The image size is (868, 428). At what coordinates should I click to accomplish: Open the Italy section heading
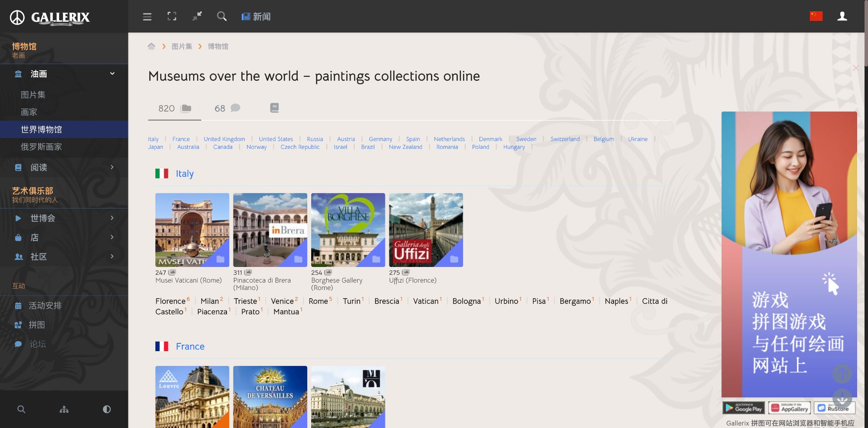[184, 174]
